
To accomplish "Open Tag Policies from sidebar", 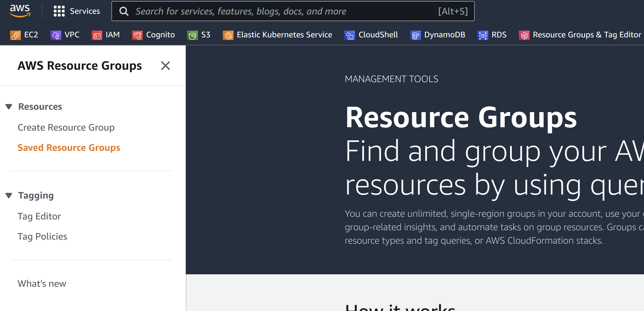I will coord(42,237).
